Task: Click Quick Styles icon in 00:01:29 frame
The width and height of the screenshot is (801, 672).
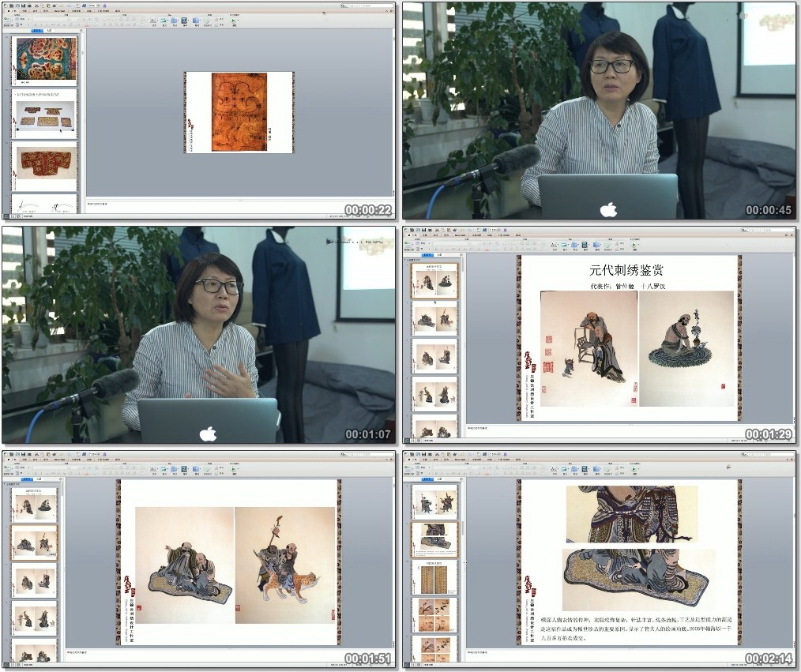Action: pos(607,245)
